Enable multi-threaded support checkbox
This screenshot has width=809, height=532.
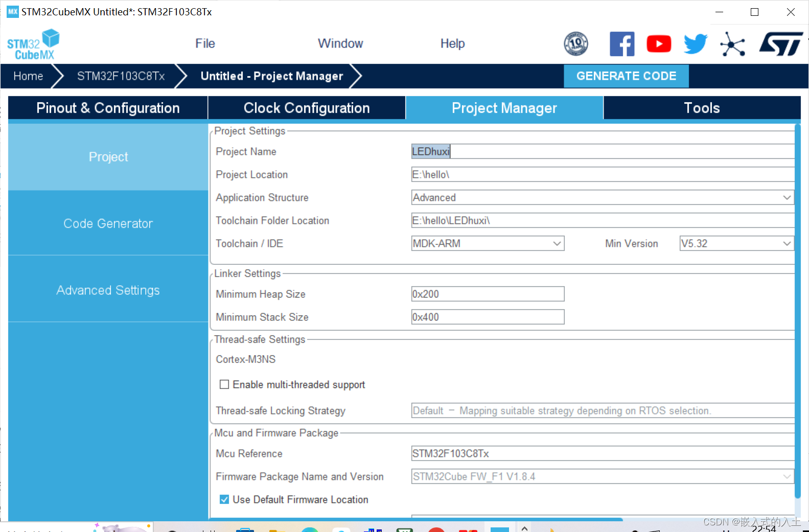[x=224, y=384]
